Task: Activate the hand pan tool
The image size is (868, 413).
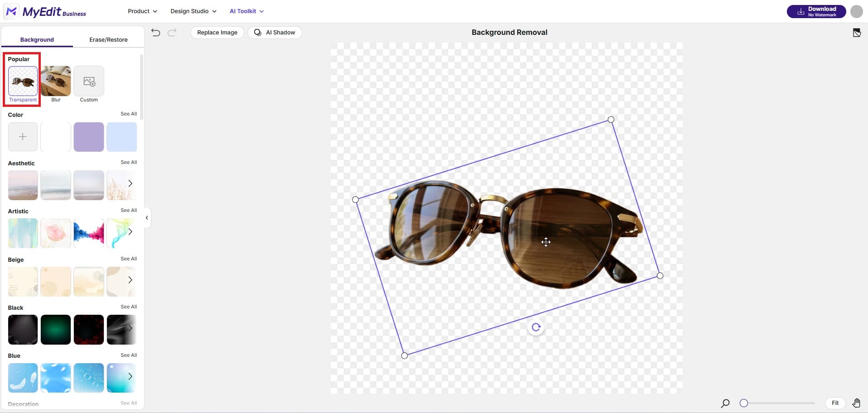Action: tap(857, 403)
